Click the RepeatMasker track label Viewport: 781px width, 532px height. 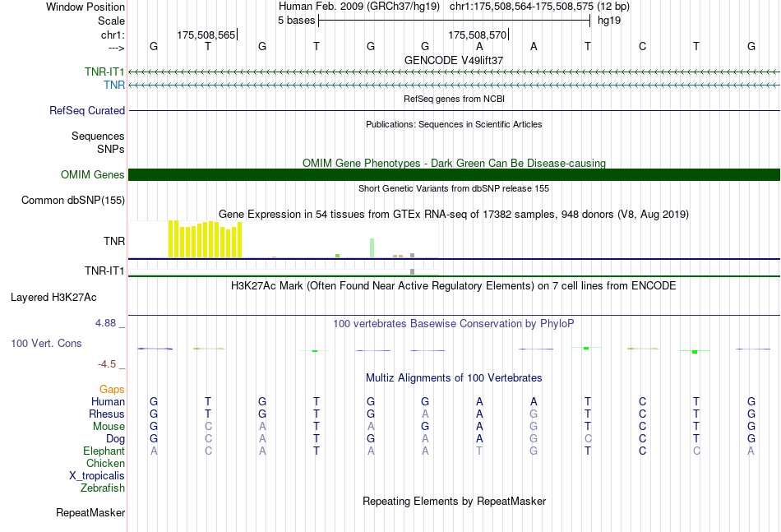[x=90, y=512]
